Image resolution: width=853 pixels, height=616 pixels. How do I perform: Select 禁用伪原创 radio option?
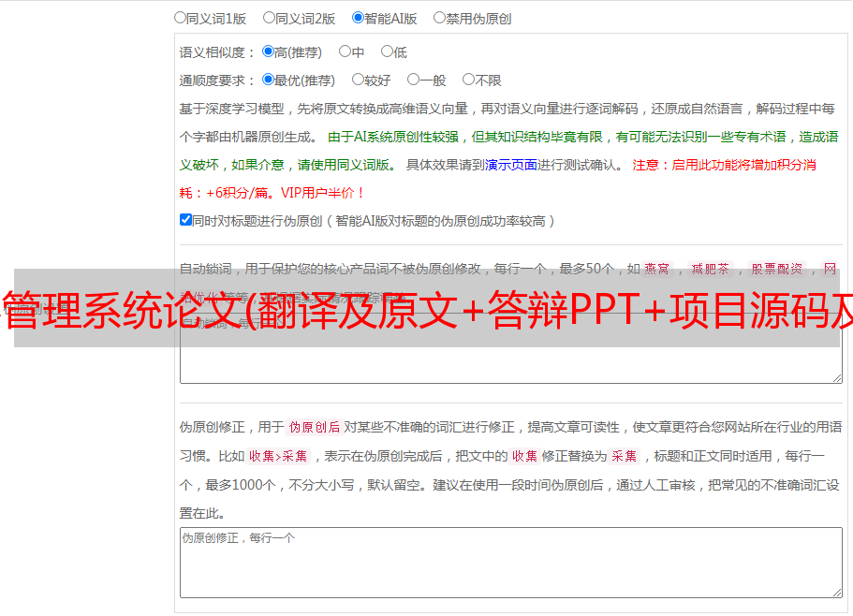coord(439,18)
